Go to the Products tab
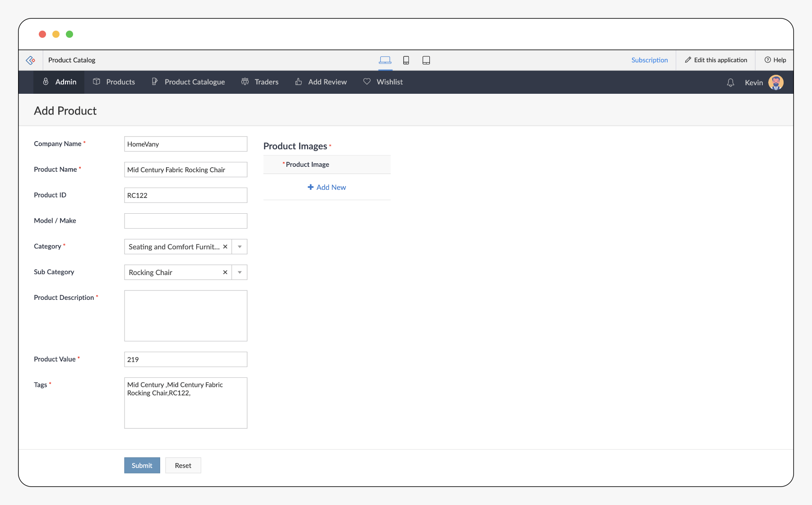 pos(114,82)
